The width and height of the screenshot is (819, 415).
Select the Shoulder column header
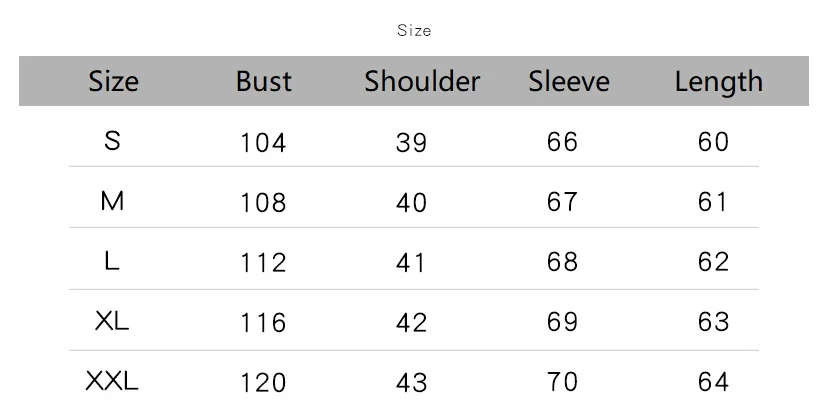click(422, 82)
